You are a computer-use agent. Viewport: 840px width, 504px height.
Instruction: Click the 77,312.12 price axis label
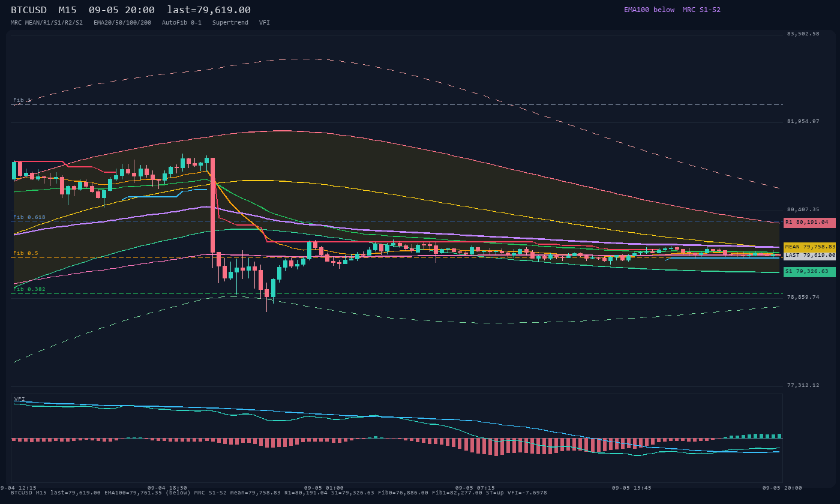point(803,385)
